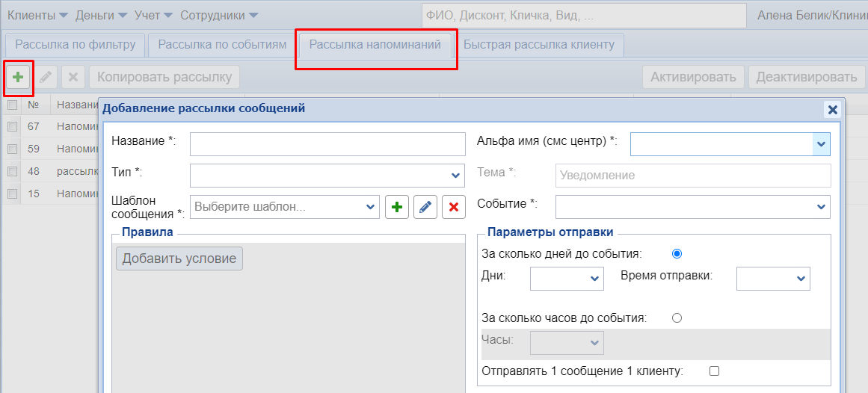Screen dimensions: 868x393
Task: Click the gray X delete mailing icon
Action: [73, 77]
